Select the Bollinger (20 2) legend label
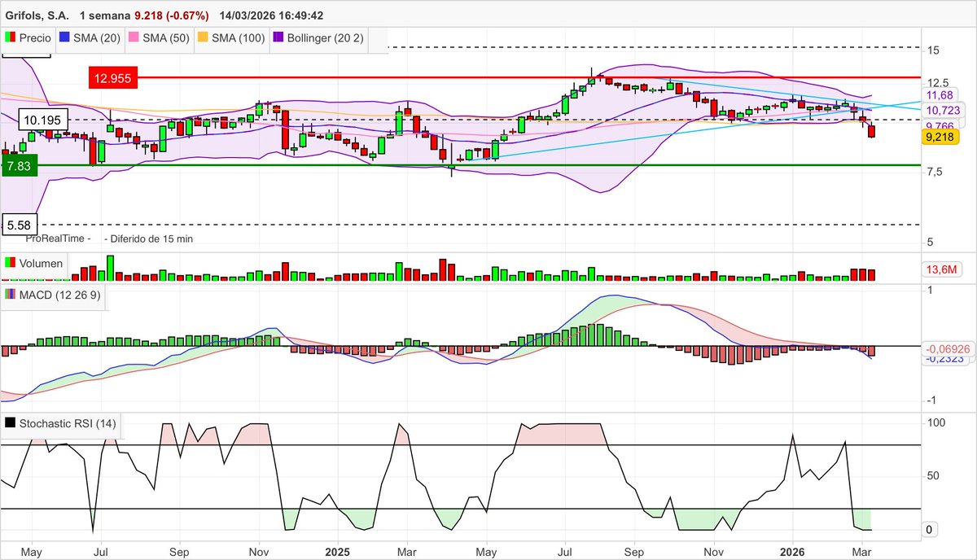 (x=326, y=37)
